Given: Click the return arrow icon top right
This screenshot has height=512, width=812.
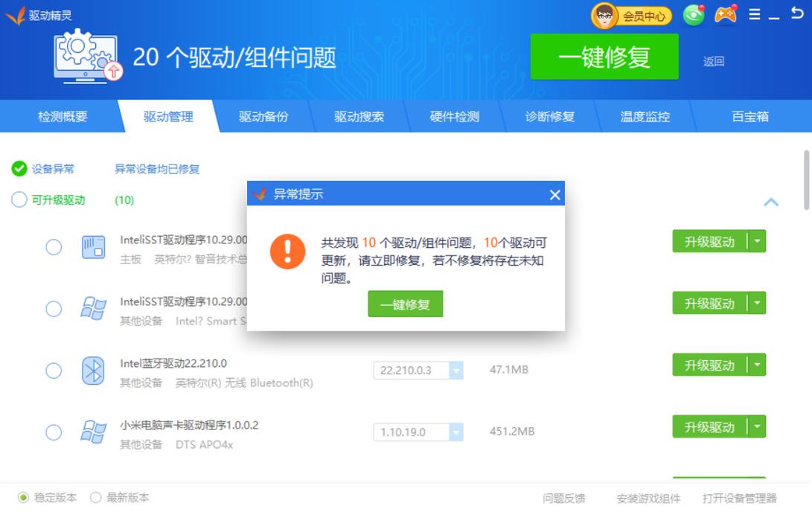Looking at the screenshot, I should [799, 12].
